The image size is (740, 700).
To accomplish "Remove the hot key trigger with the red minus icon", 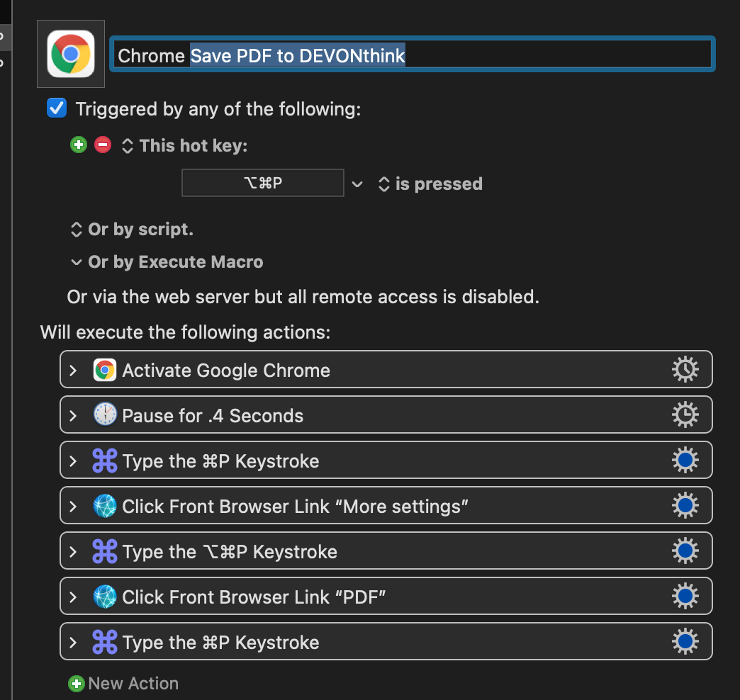I will point(102,145).
